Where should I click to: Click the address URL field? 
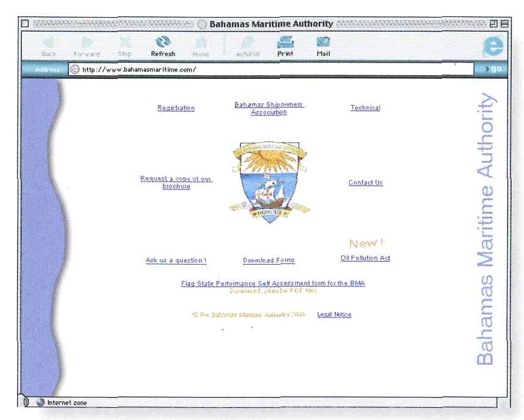tap(271, 69)
